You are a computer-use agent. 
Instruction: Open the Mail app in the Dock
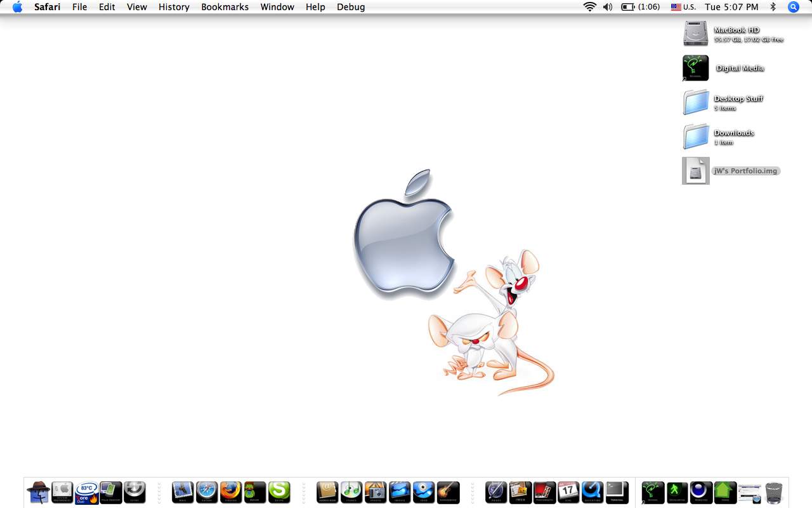click(183, 492)
